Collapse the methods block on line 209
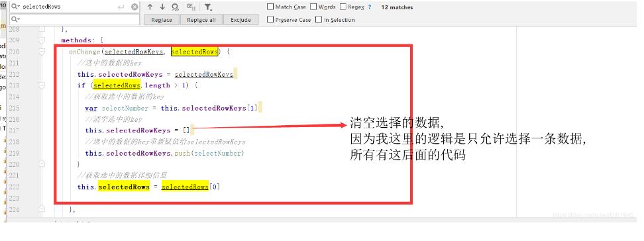 pos(42,40)
